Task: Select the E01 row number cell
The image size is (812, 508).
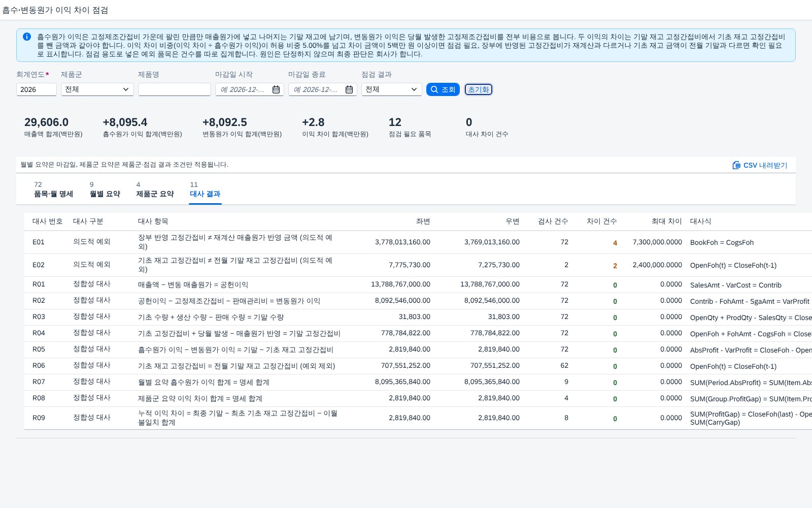Action: click(39, 242)
